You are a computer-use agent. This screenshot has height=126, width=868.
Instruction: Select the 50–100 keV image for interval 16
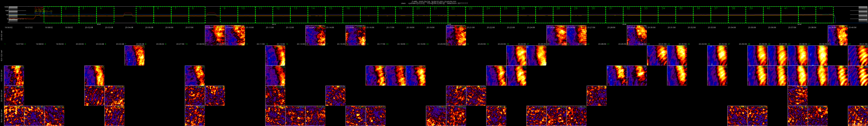[x=315, y=116]
